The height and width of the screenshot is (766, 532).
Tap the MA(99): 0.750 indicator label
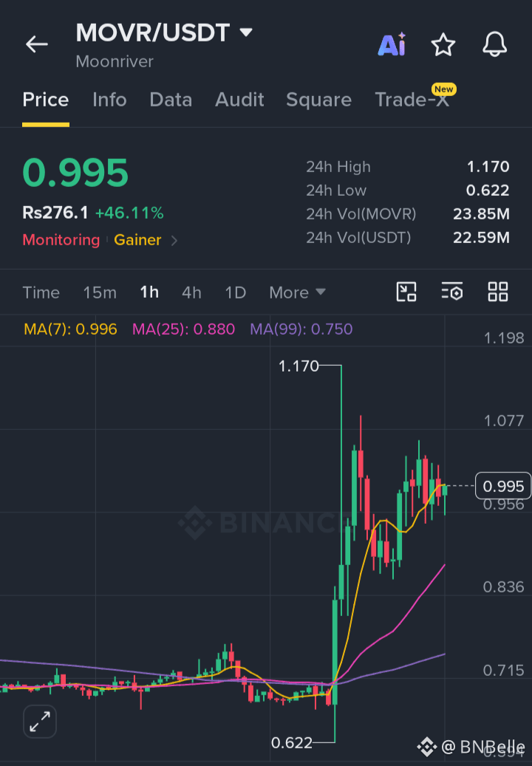(301, 329)
